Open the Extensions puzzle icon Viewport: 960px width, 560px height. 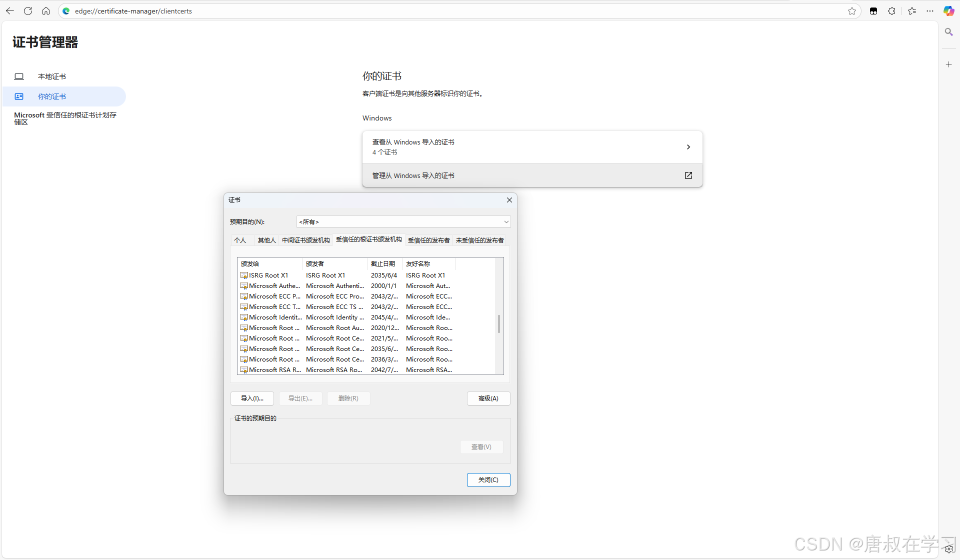click(x=891, y=11)
